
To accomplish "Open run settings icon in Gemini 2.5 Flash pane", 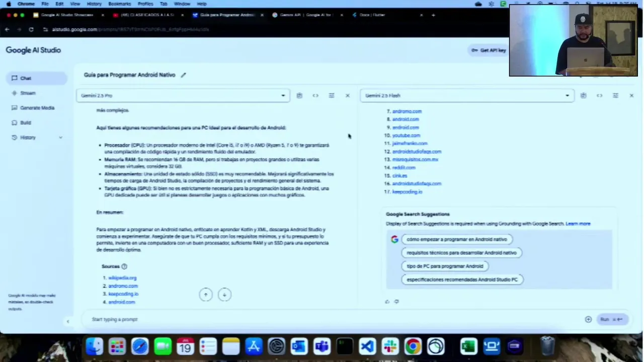I will point(615,96).
